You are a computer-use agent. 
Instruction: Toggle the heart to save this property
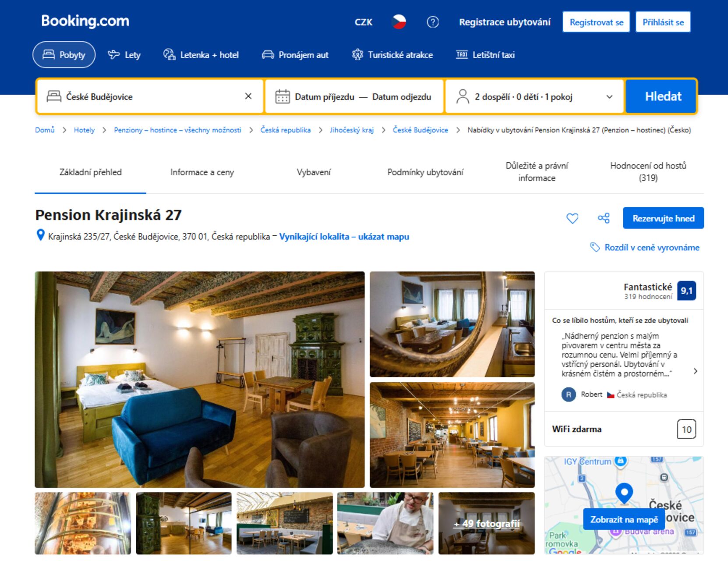tap(573, 218)
